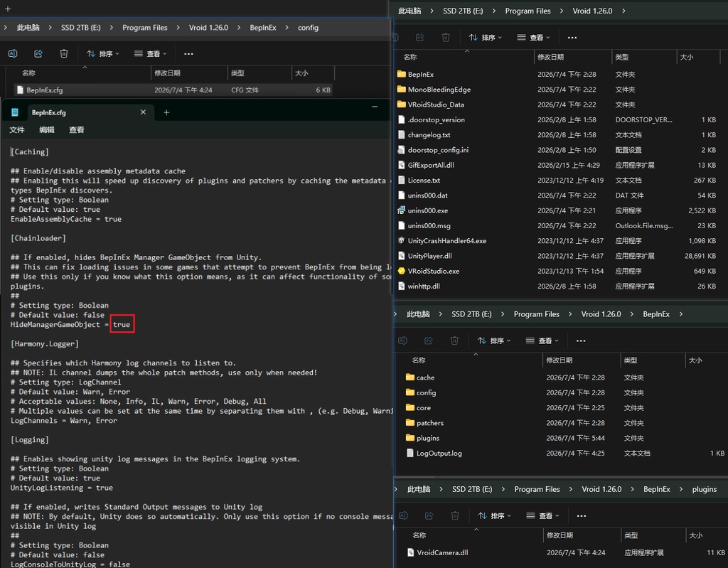Open new tab with plus above config window
728x568 pixels.
coord(8,9)
